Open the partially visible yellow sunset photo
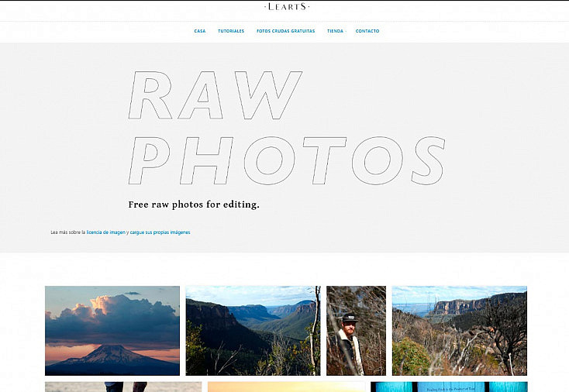Image resolution: width=569 pixels, height=392 pixels. (x=286, y=387)
